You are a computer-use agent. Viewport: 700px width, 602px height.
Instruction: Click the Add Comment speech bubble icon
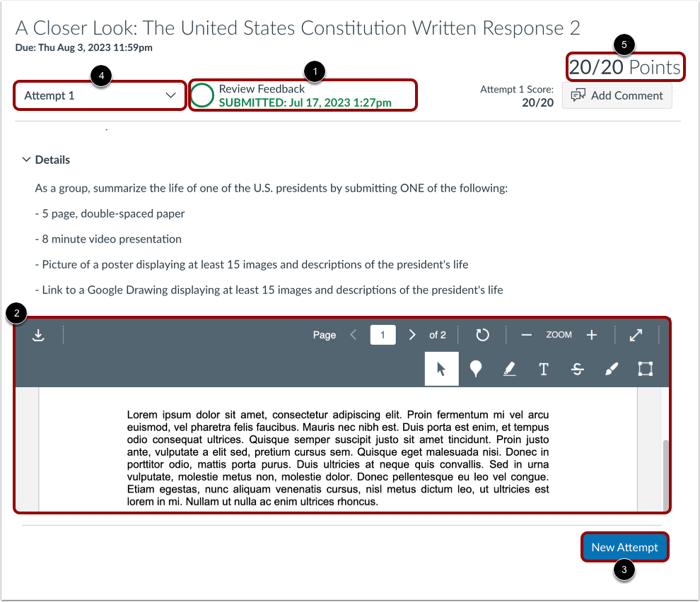[578, 95]
